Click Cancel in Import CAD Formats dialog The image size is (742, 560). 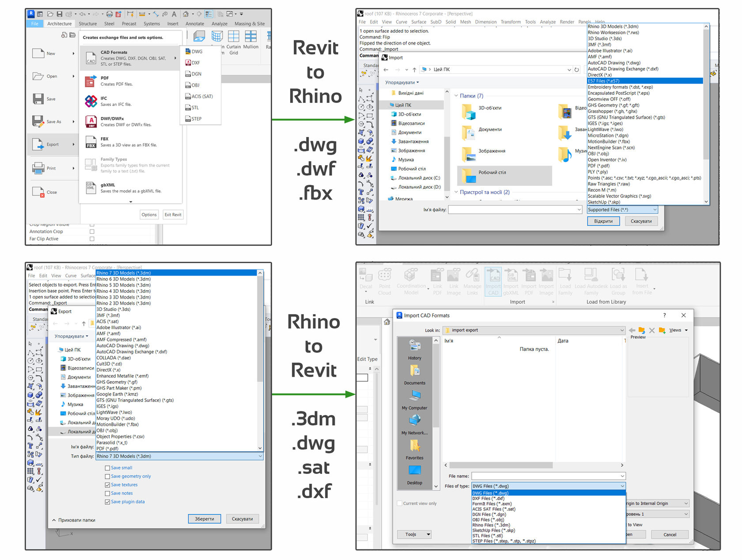tap(670, 534)
